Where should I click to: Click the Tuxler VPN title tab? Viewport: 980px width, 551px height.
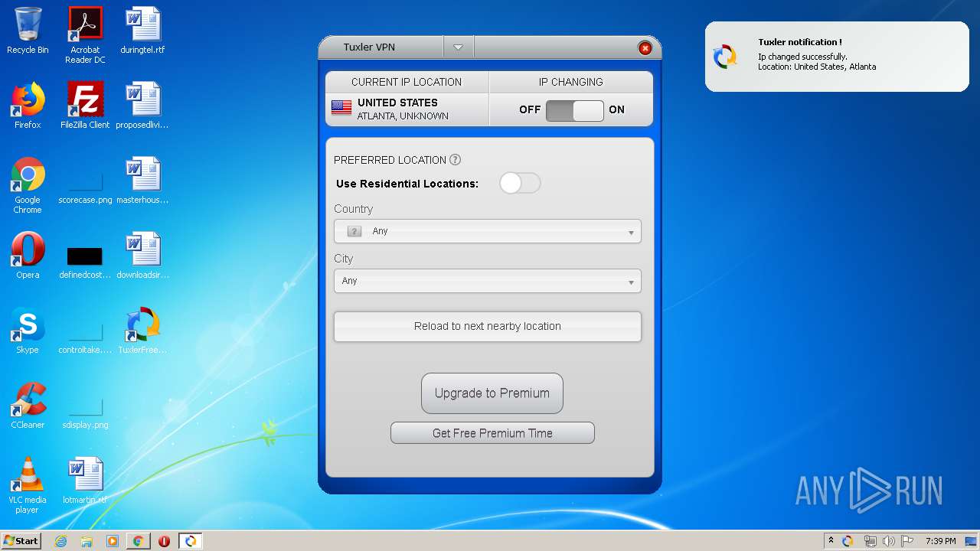[369, 47]
